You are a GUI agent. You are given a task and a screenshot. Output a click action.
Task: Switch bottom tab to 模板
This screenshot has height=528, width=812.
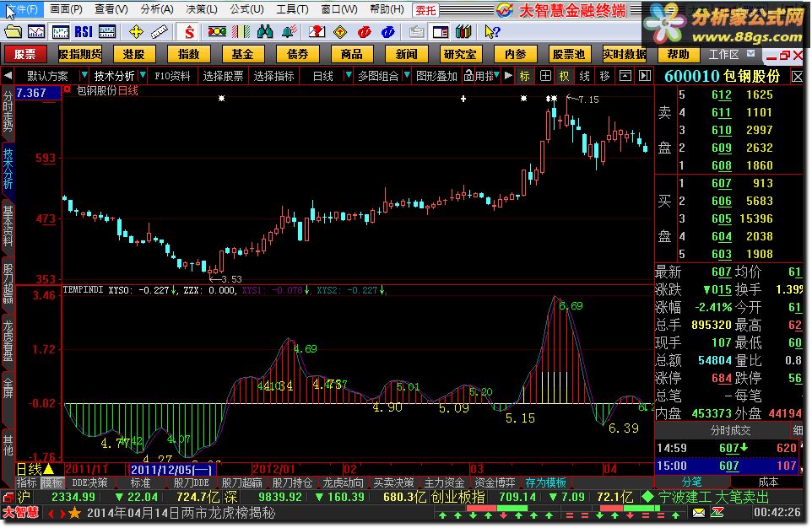point(51,482)
